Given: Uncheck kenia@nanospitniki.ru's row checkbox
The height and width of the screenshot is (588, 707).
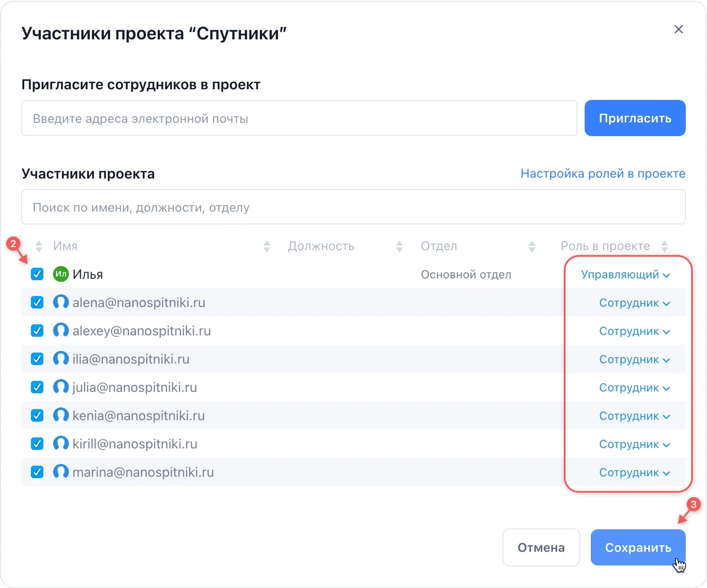Looking at the screenshot, I should [x=37, y=415].
